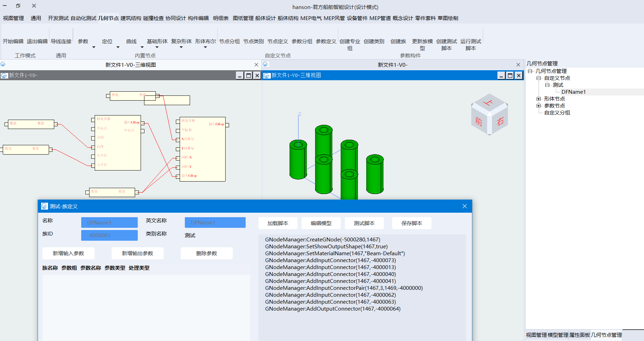
Task: Collapse the 自定义节点 tree node
Action: click(x=538, y=78)
